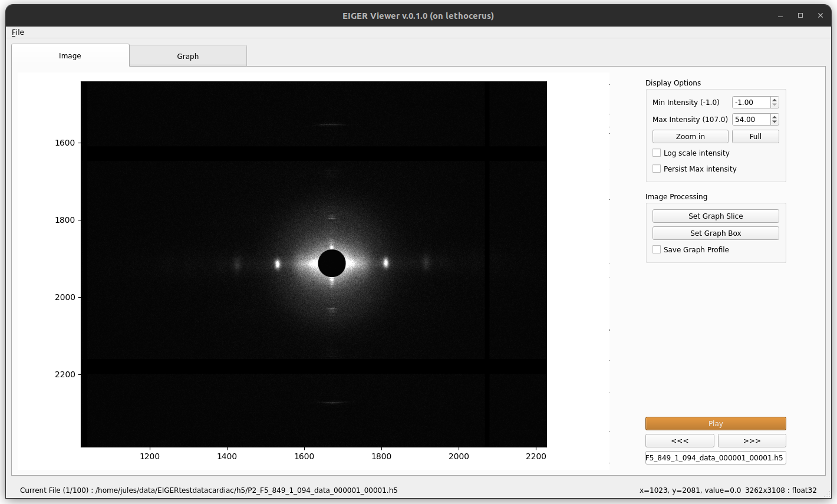Screen dimensions: 837x504
Task: Increase Max Intensity with up arrow
Action: 775,117
